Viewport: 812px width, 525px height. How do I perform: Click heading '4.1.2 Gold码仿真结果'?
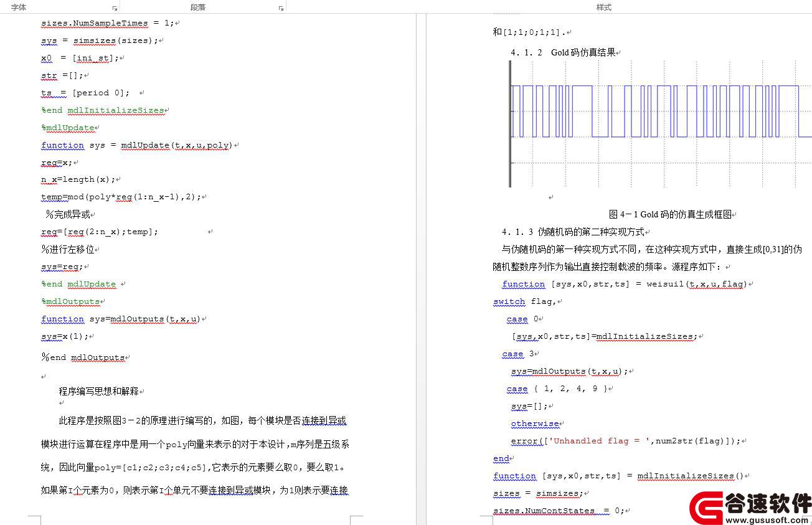(x=563, y=52)
